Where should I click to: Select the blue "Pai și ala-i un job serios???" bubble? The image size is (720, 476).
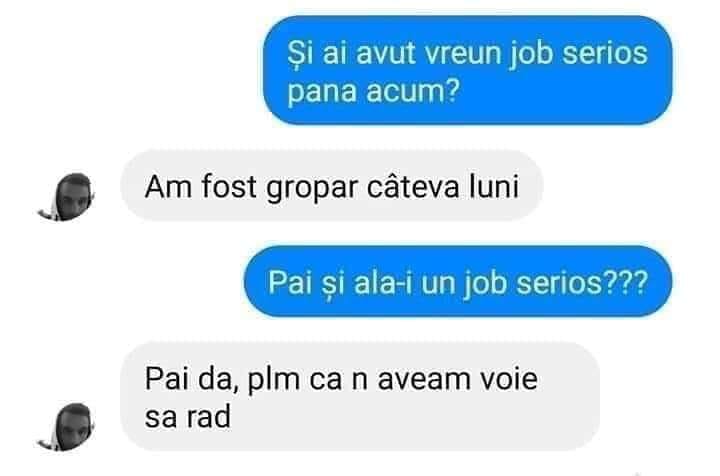458,281
